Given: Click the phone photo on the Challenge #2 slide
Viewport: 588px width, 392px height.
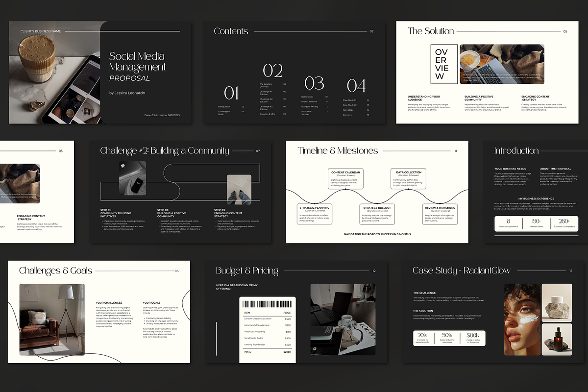Looking at the screenshot, I should [x=132, y=179].
